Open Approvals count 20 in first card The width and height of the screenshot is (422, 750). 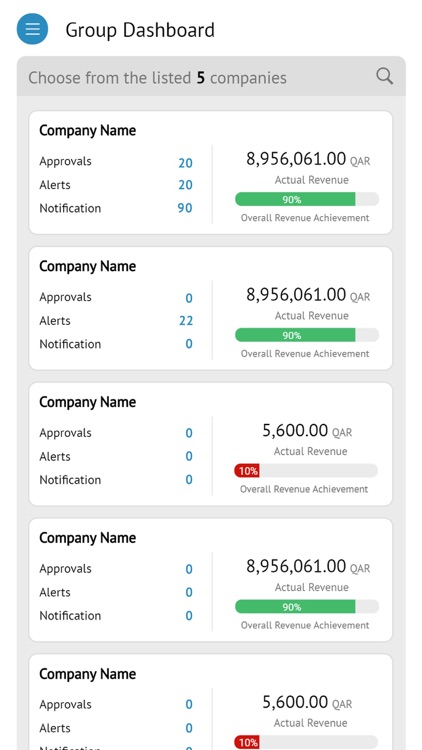click(185, 163)
